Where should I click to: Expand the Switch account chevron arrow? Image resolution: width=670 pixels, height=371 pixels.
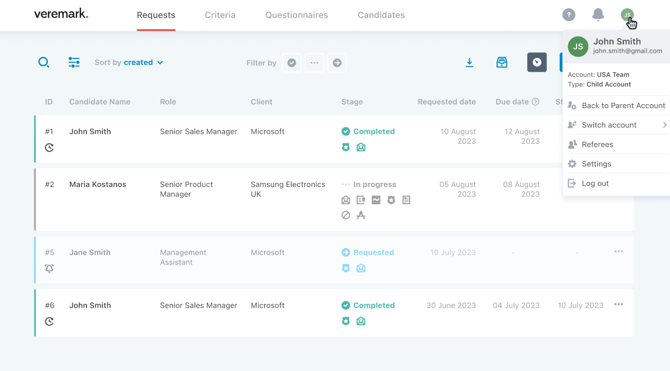coord(664,125)
